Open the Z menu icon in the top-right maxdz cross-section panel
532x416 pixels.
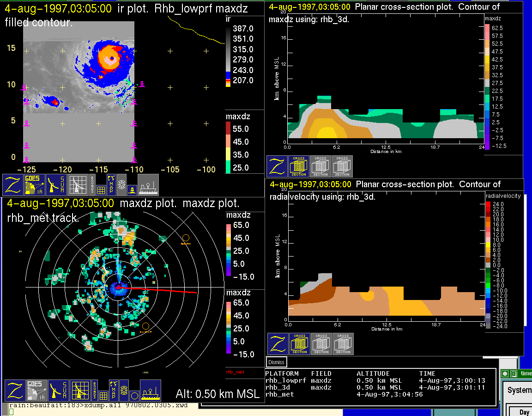tap(277, 166)
